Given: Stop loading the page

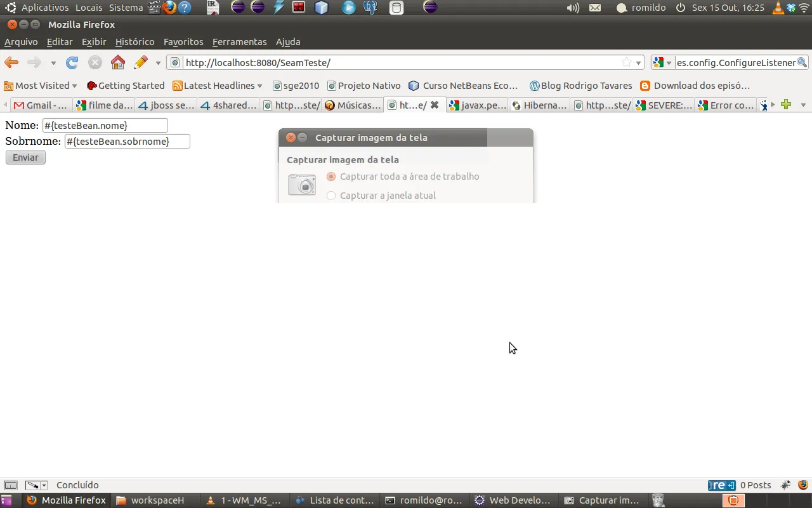Looking at the screenshot, I should pyautogui.click(x=95, y=62).
